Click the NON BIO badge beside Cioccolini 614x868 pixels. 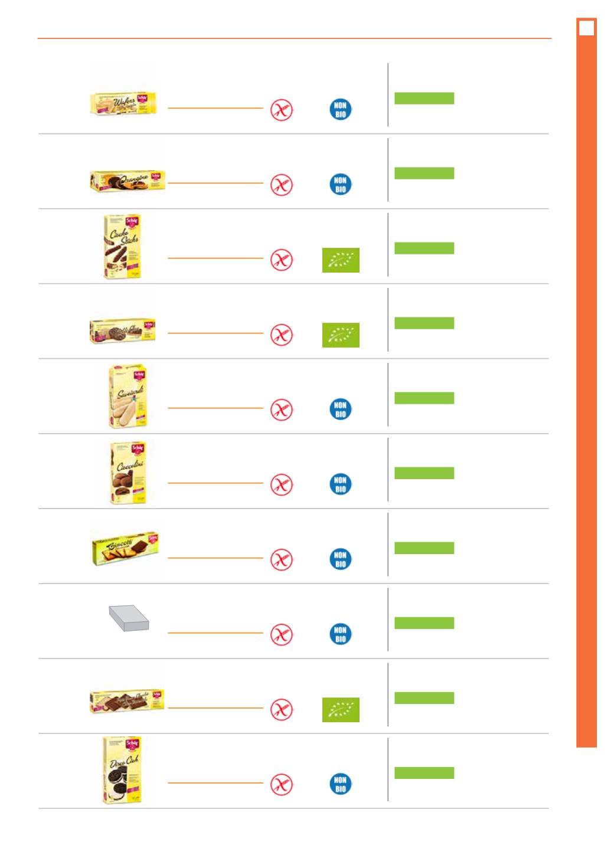[341, 484]
